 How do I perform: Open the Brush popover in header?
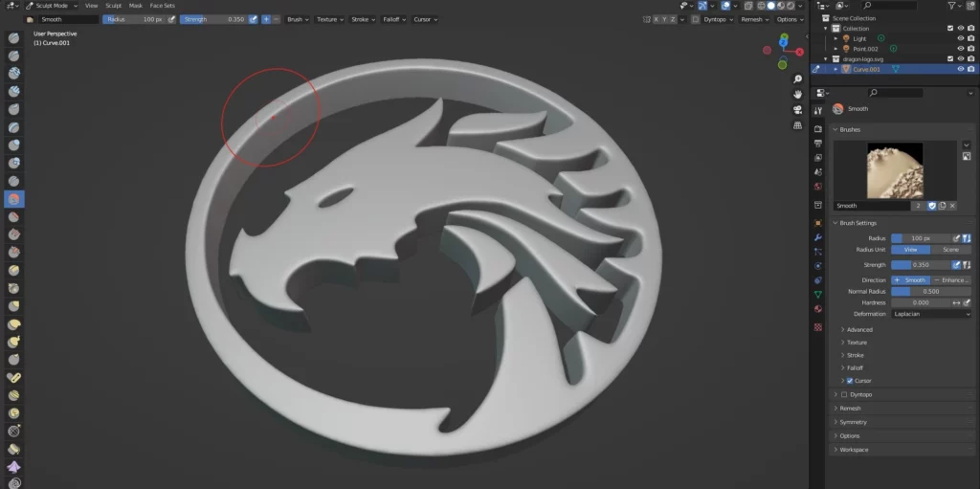point(298,19)
